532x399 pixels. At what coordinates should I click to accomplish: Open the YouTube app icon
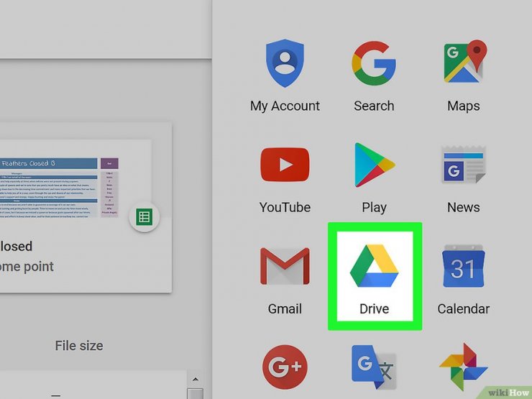coord(285,165)
